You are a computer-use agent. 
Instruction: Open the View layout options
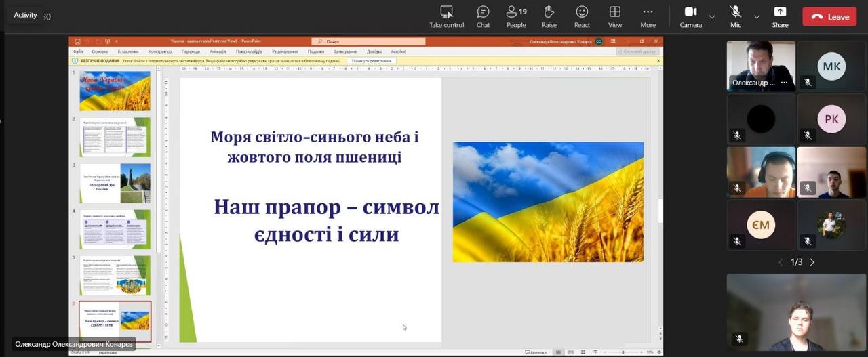coord(615,17)
